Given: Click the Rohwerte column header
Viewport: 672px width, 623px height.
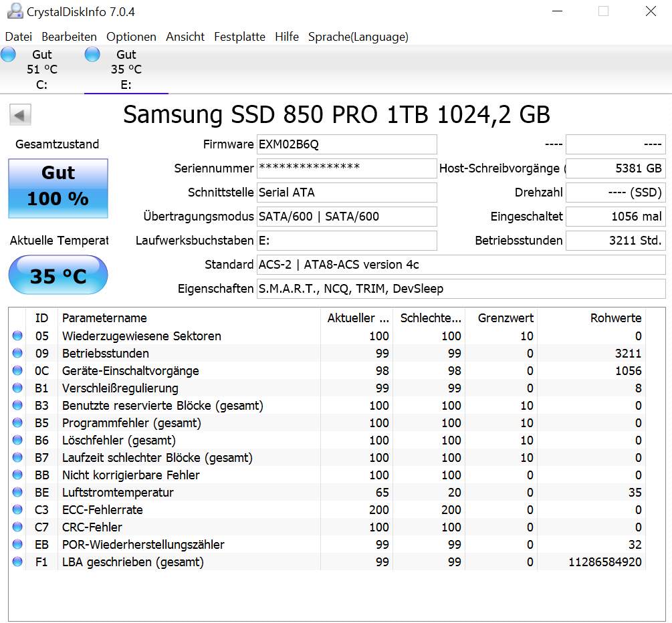Looking at the screenshot, I should pos(592,318).
